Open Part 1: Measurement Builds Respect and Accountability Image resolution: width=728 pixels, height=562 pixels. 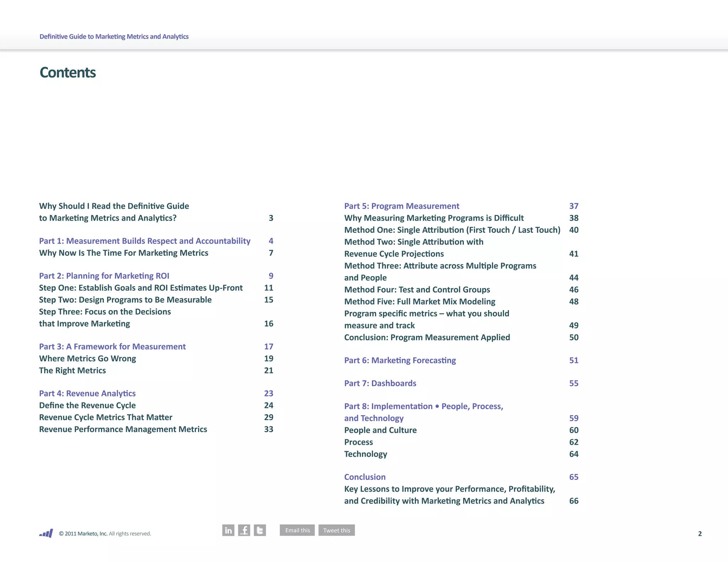click(145, 241)
